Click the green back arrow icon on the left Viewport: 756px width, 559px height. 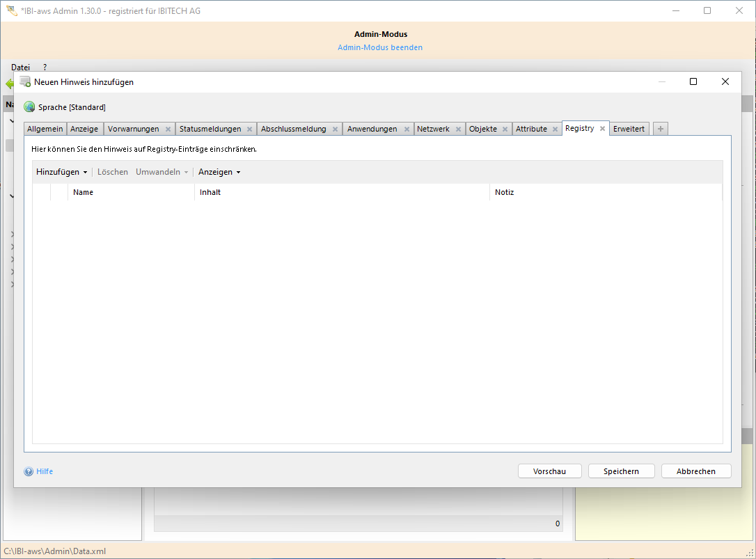tap(10, 83)
